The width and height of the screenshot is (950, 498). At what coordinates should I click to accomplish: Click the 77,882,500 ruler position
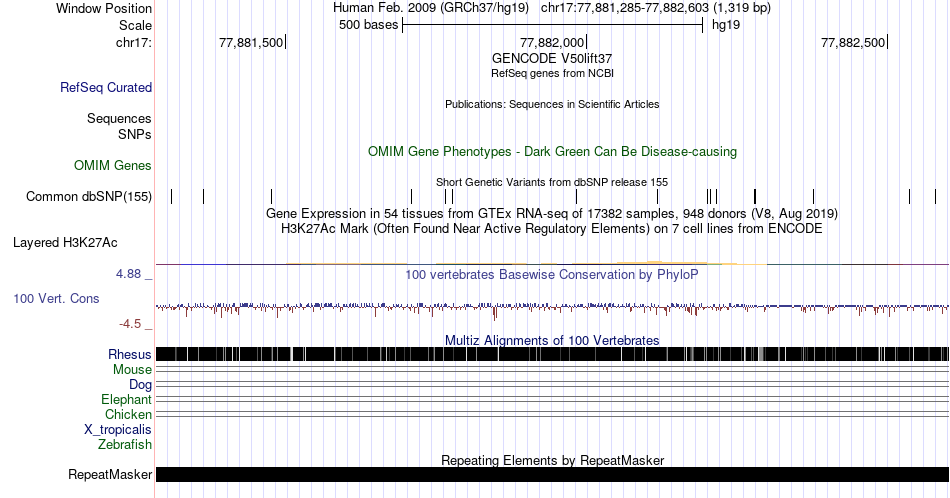pos(854,42)
